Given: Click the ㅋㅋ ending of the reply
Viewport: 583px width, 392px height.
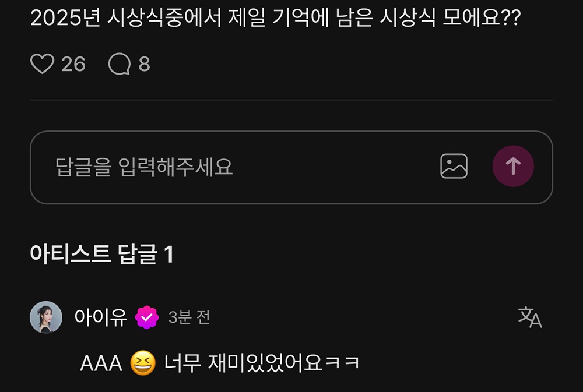Looking at the screenshot, I should (x=342, y=363).
